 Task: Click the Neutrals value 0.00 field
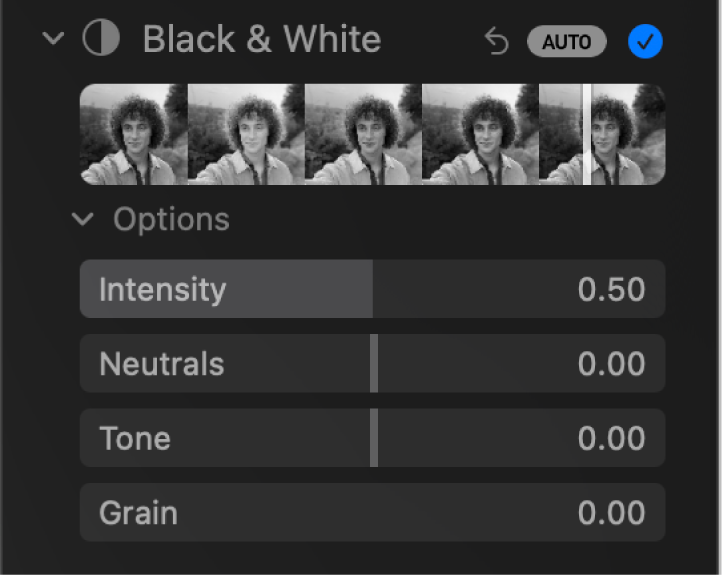[611, 364]
